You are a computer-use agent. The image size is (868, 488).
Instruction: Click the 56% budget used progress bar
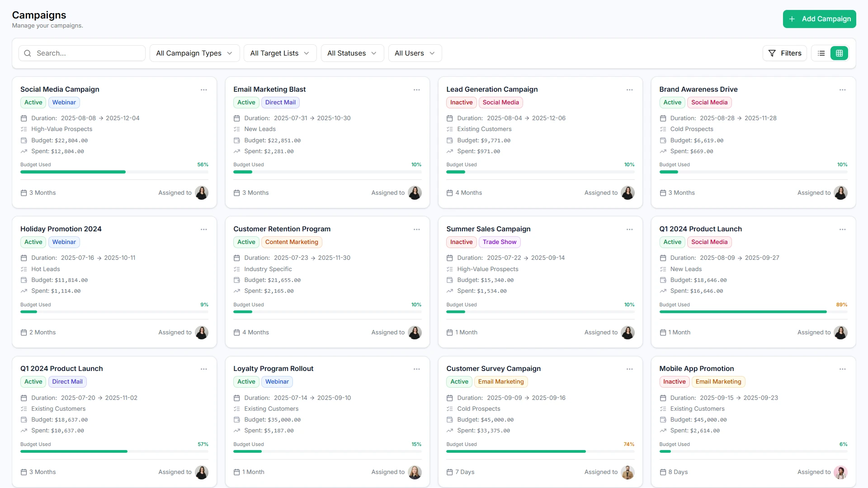coord(114,172)
